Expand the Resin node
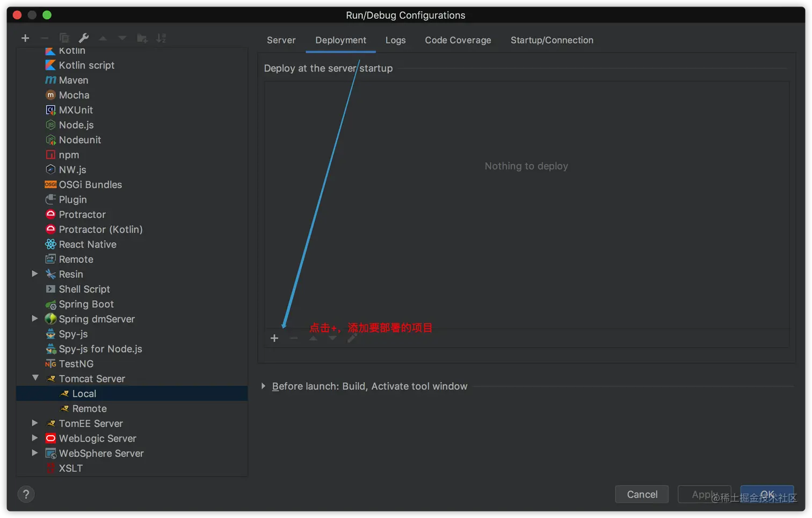Viewport: 812px width, 518px height. [35, 274]
